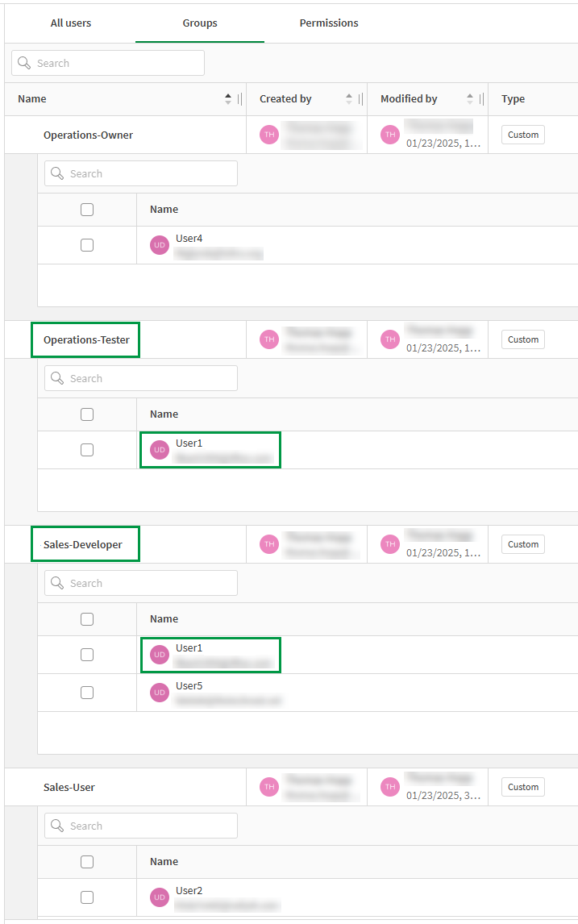Screen dimensions: 578x924
Task: Click the sort control on Modified by column
Action: click(x=468, y=98)
